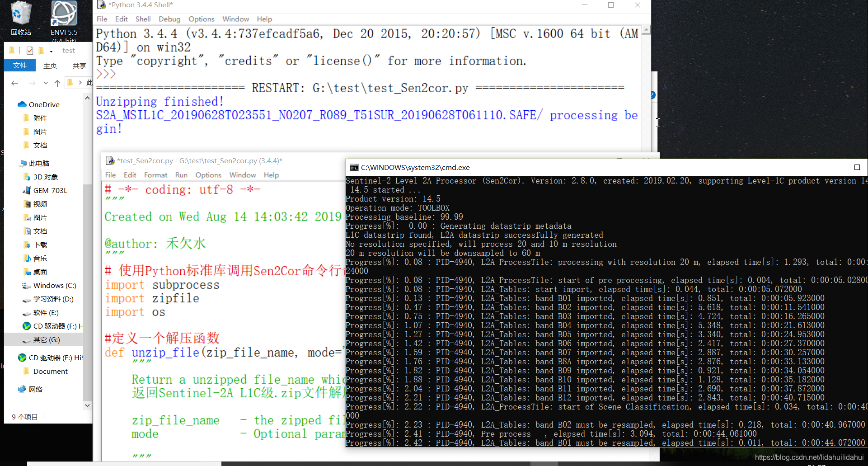The image size is (868, 466).
Task: Open the 桌面 folder
Action: pyautogui.click(x=35, y=272)
